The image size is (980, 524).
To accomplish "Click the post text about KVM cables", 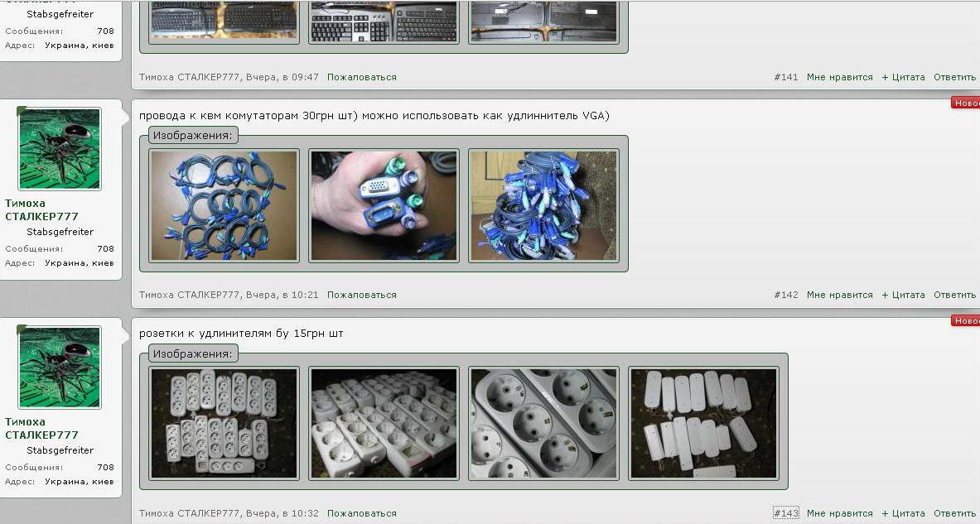I will 374,116.
